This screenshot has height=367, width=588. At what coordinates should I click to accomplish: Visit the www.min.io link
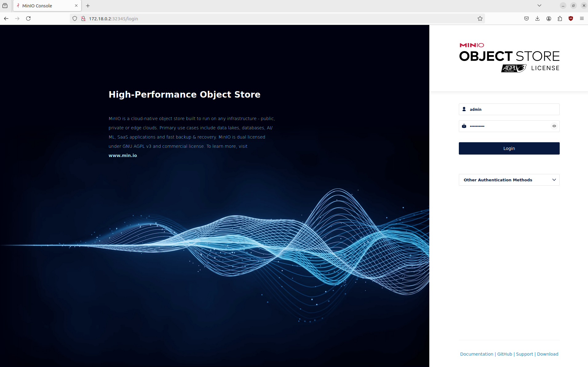[x=123, y=155]
